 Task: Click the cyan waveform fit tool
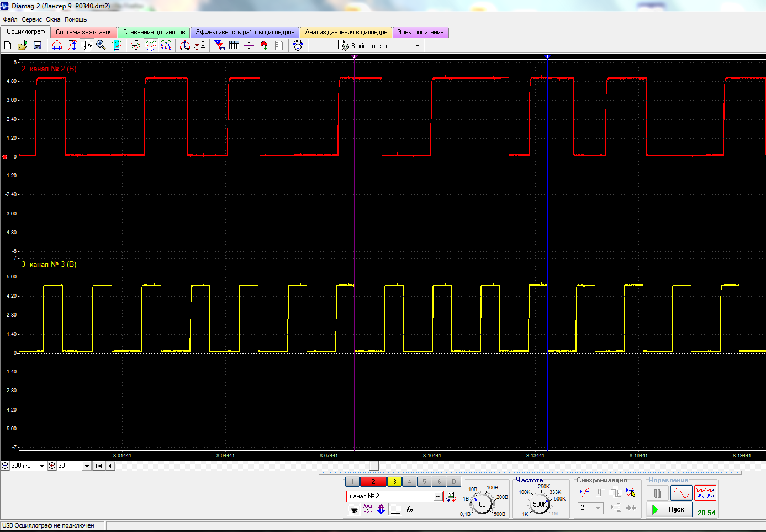117,45
